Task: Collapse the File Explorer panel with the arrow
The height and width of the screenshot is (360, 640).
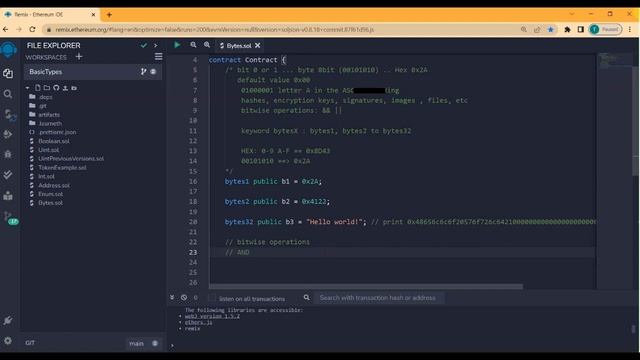Action: 156,46
